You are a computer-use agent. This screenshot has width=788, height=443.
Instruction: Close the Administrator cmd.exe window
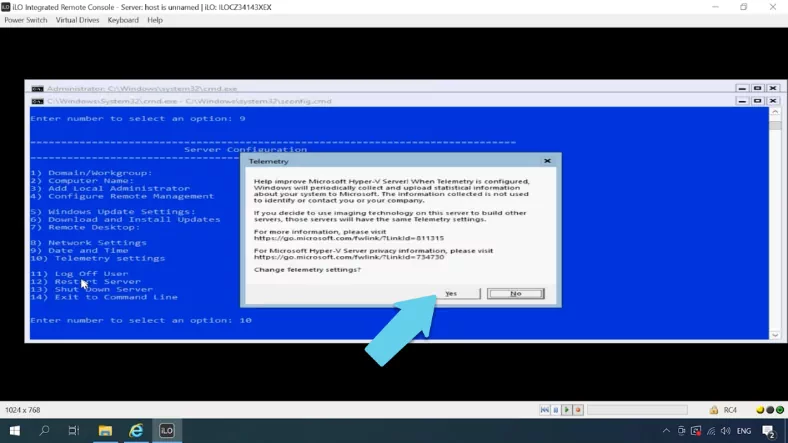pyautogui.click(x=773, y=88)
